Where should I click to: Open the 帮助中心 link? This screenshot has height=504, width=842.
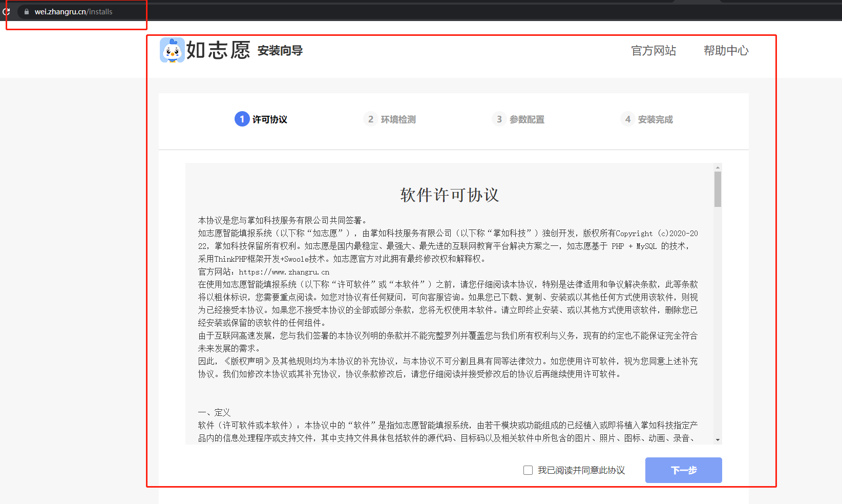[x=726, y=51]
